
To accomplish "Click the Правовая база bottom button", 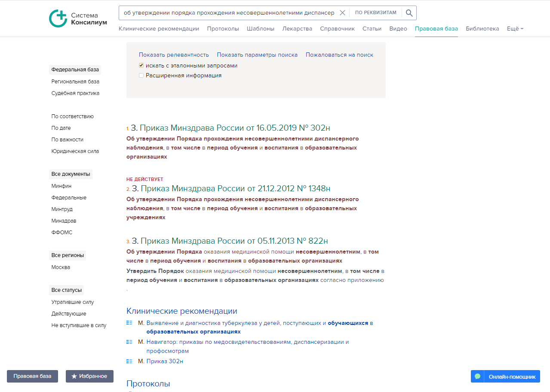I will point(32,376).
